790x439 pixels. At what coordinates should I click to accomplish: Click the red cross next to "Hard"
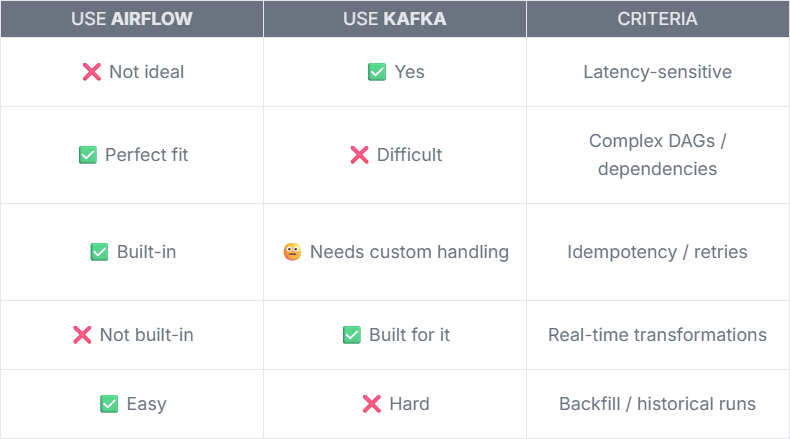[371, 404]
